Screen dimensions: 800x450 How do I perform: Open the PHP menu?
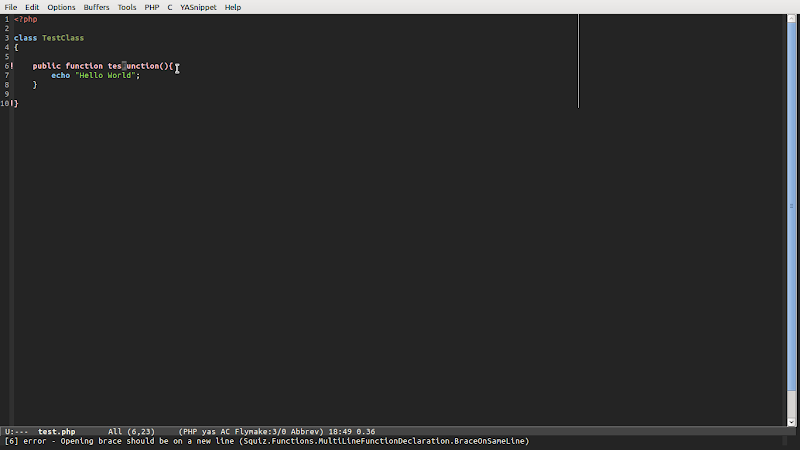pyautogui.click(x=152, y=7)
